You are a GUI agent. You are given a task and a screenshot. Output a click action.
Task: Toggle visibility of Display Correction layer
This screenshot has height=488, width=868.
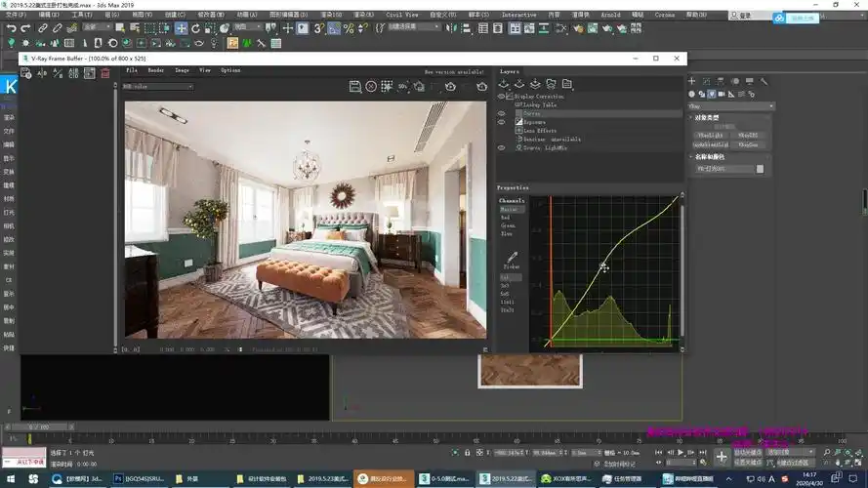click(501, 97)
